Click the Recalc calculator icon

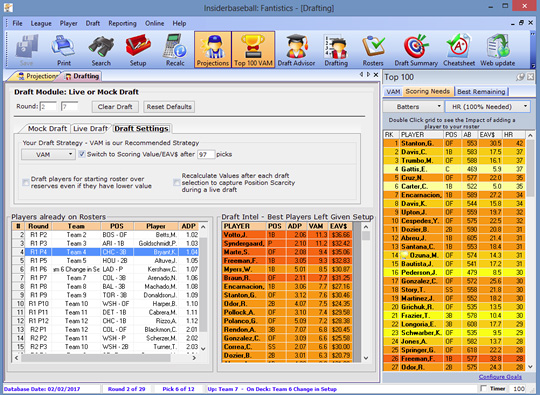coord(175,50)
